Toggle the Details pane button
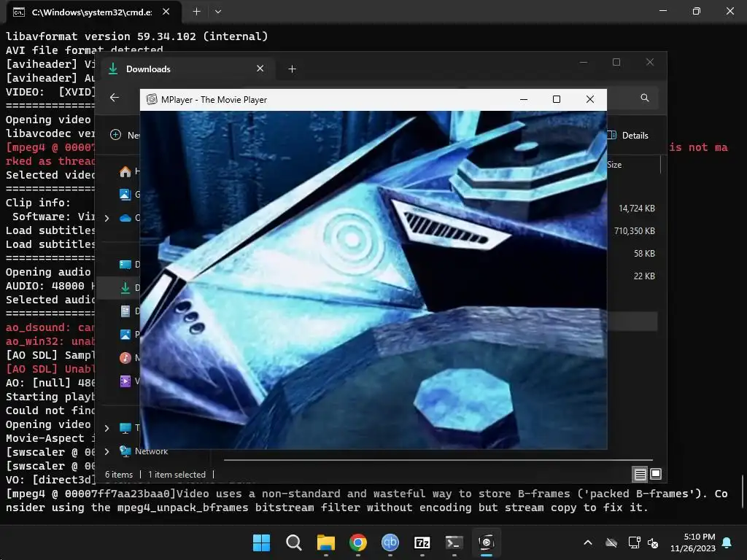Screen dimensions: 747x560 628,135
